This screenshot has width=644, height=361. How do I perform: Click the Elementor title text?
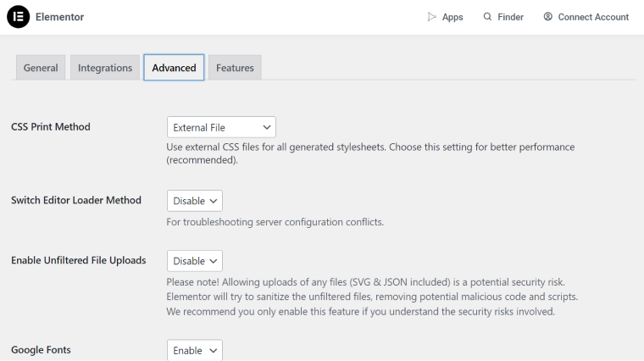[x=59, y=17]
